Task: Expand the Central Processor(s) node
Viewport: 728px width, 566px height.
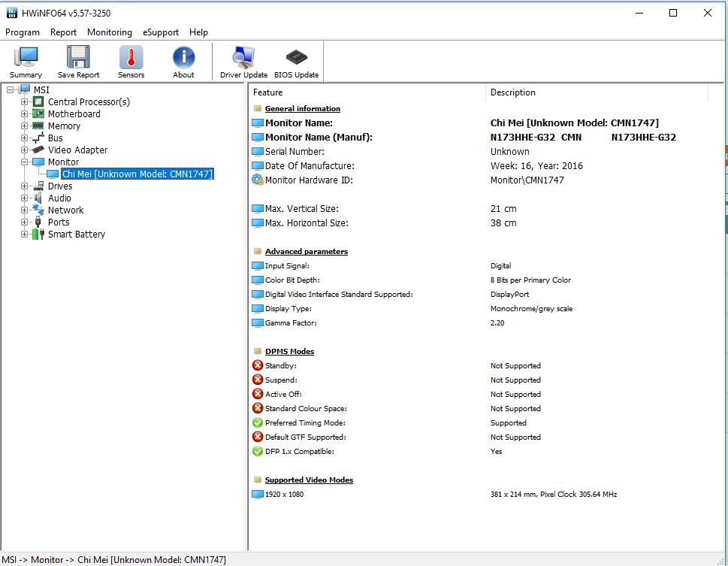Action: click(24, 101)
